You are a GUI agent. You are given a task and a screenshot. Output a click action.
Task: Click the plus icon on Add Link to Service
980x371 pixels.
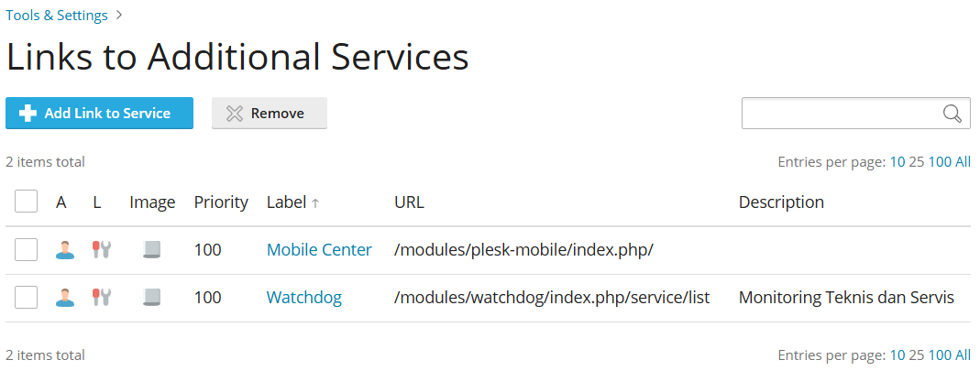28,114
